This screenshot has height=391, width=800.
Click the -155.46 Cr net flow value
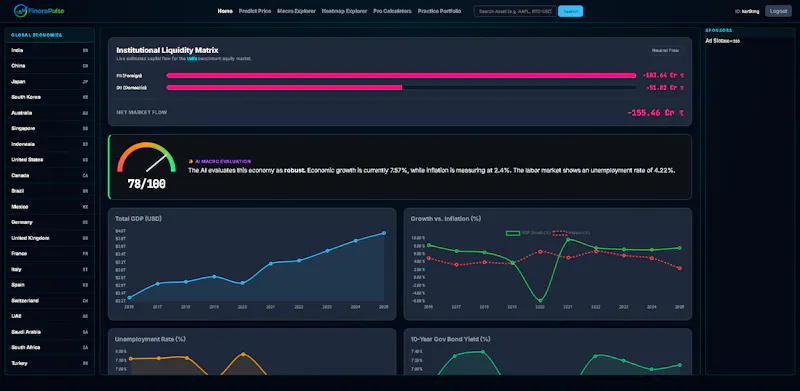(656, 113)
